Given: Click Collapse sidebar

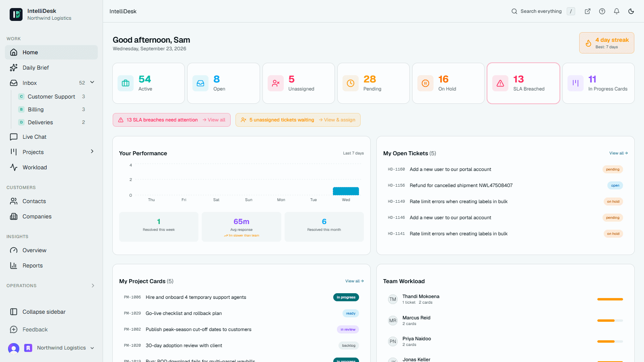Looking at the screenshot, I should [x=51, y=312].
